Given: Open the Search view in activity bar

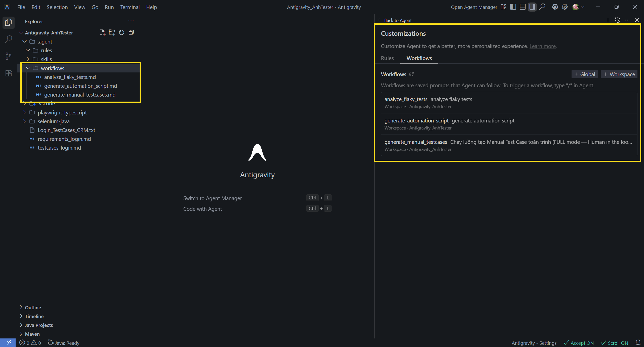Looking at the screenshot, I should point(8,39).
